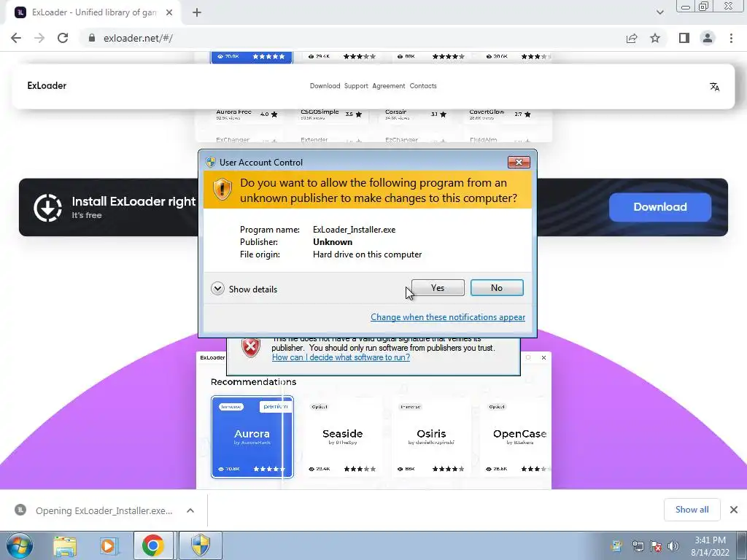
Task: Click Show all downloads
Action: coord(692,510)
